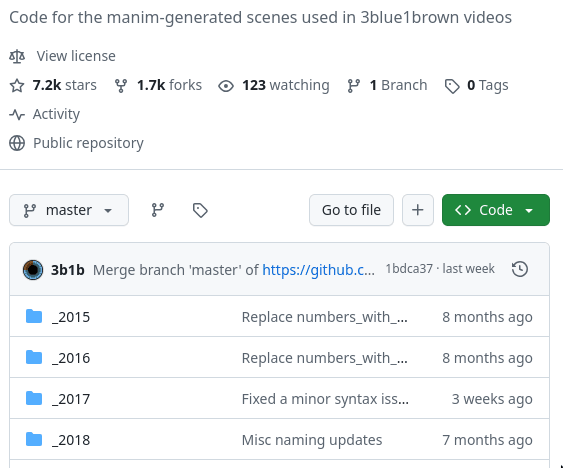Click the repository description text

(260, 17)
